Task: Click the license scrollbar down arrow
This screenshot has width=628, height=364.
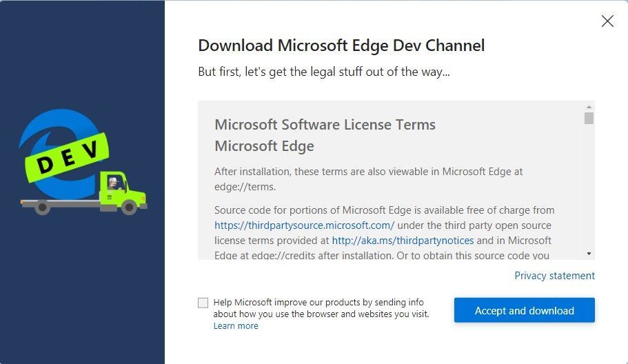Action: tap(589, 254)
